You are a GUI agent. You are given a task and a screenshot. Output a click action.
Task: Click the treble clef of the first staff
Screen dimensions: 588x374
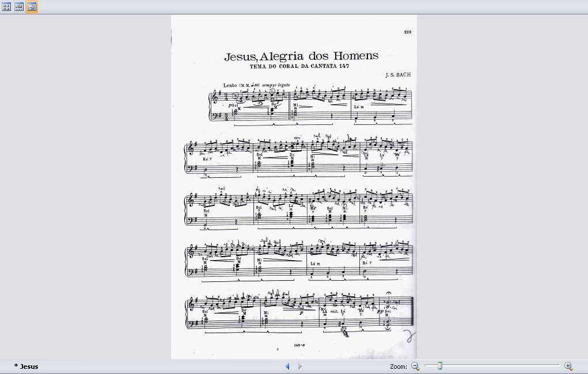pyautogui.click(x=215, y=97)
